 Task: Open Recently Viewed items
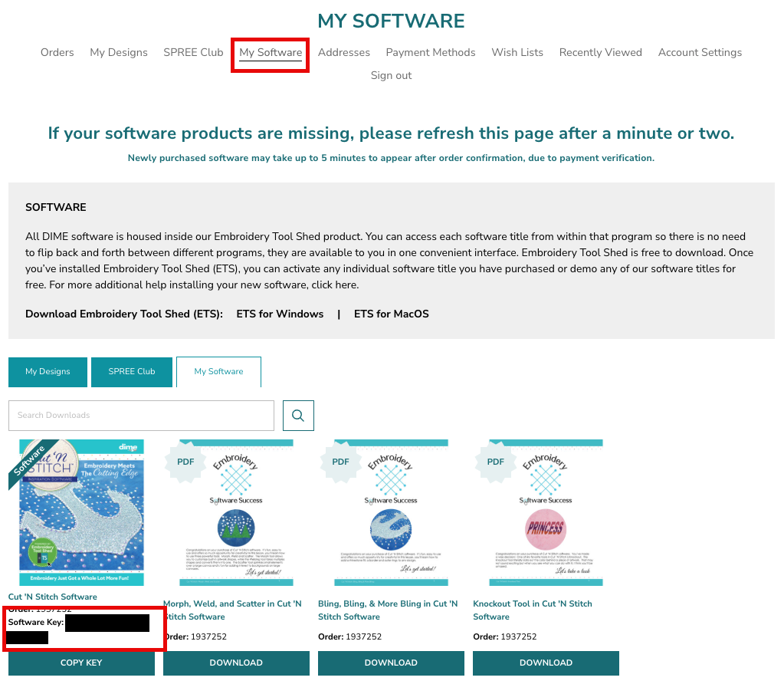[x=601, y=53]
